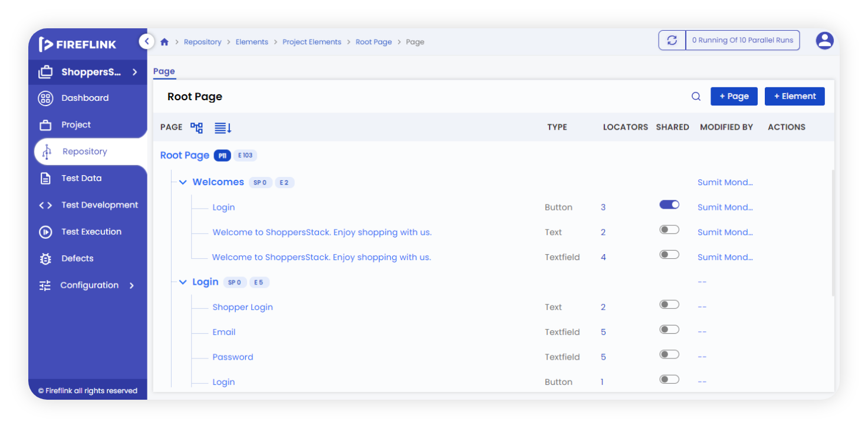Screen dimensions: 868x428
Task: Enable shared toggle for Shopper Login
Action: pos(669,304)
